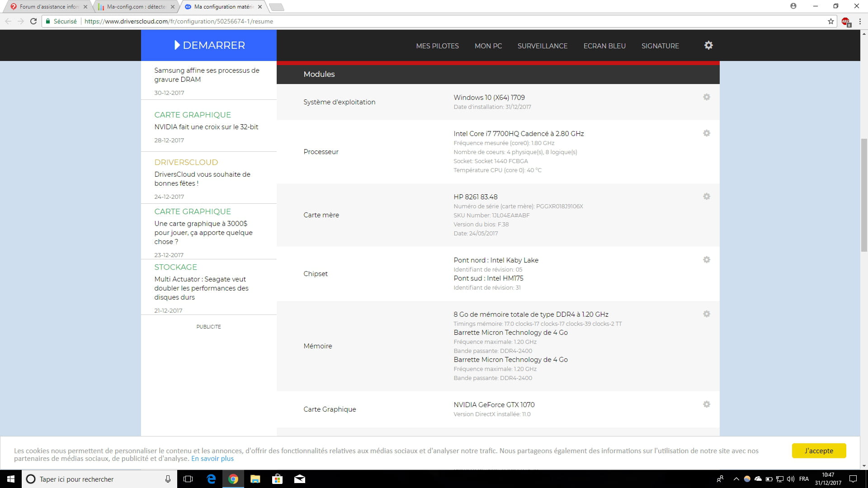The height and width of the screenshot is (488, 868).
Task: Select the Windows 10 (X64) 1709 text
Action: [489, 98]
